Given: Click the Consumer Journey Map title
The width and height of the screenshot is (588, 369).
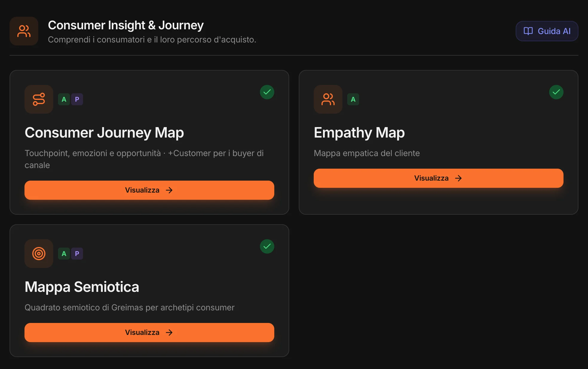Looking at the screenshot, I should point(104,133).
